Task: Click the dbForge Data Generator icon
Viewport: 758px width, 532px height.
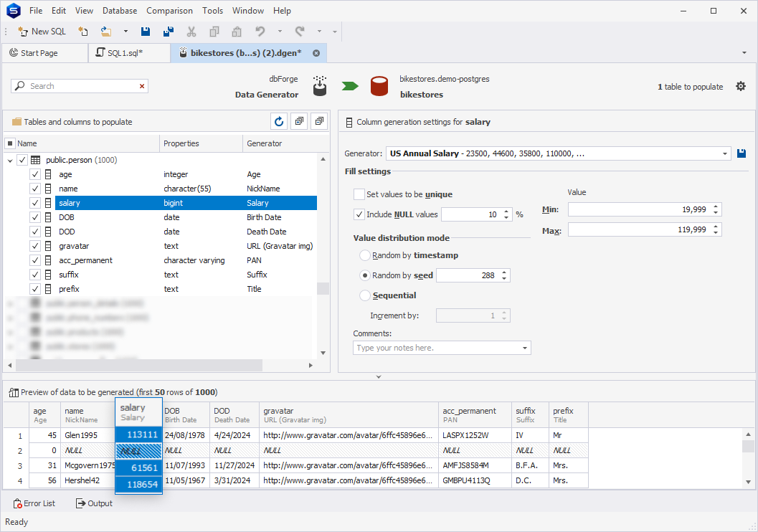Action: click(320, 85)
